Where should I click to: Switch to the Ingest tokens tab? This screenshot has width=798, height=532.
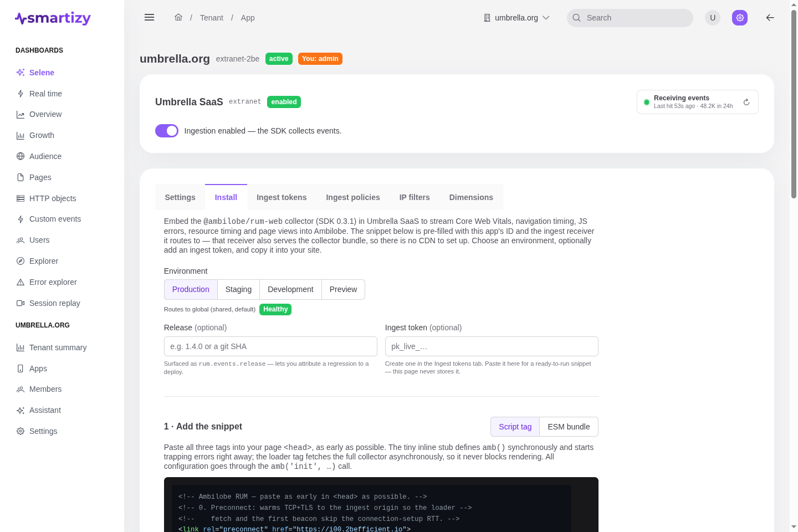coord(282,197)
